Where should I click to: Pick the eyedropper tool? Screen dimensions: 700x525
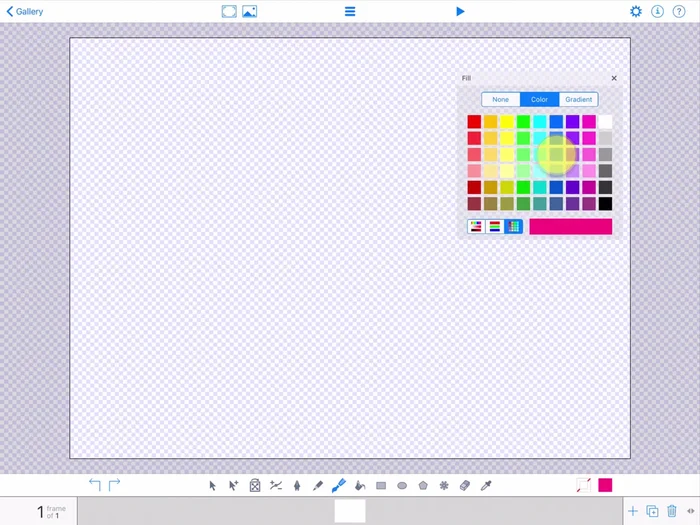[487, 485]
